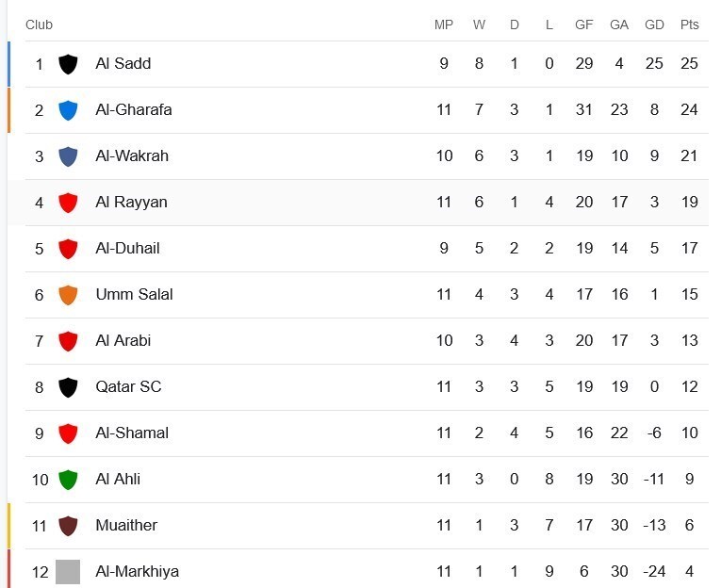
Task: Click the Al-Duhail red crest icon
Action: (68, 249)
